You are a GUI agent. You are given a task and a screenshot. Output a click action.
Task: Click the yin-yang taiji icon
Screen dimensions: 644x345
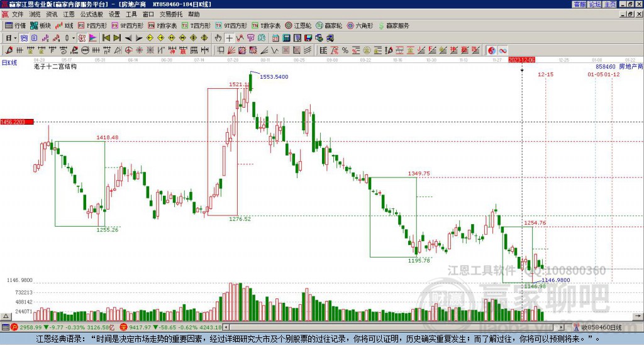tap(492, 50)
